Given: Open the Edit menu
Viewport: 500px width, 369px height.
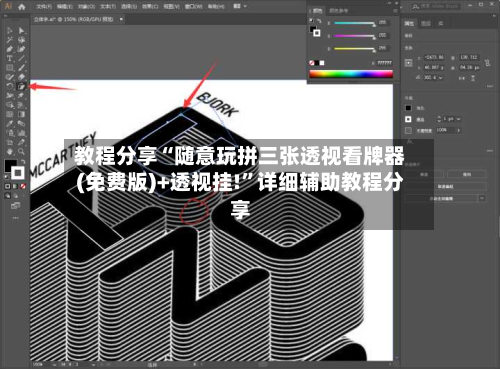Looking at the screenshot, I should [x=64, y=6].
